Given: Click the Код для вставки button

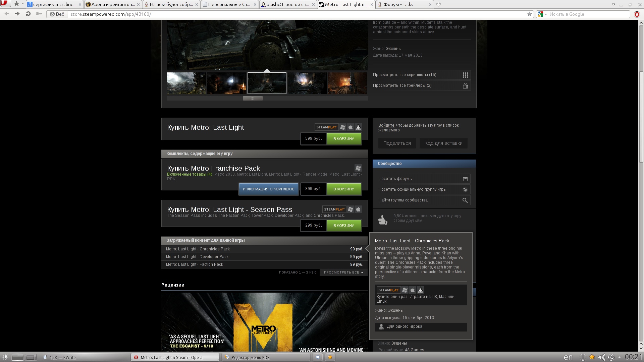Looking at the screenshot, I should coord(443,143).
